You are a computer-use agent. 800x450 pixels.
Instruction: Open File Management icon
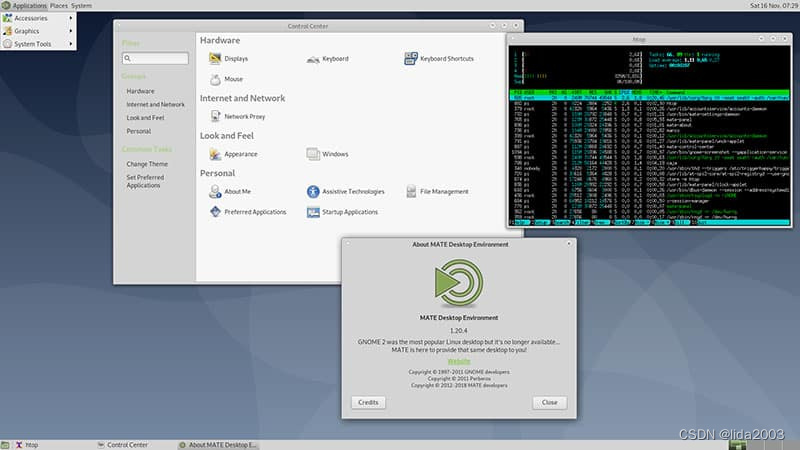pyautogui.click(x=411, y=192)
